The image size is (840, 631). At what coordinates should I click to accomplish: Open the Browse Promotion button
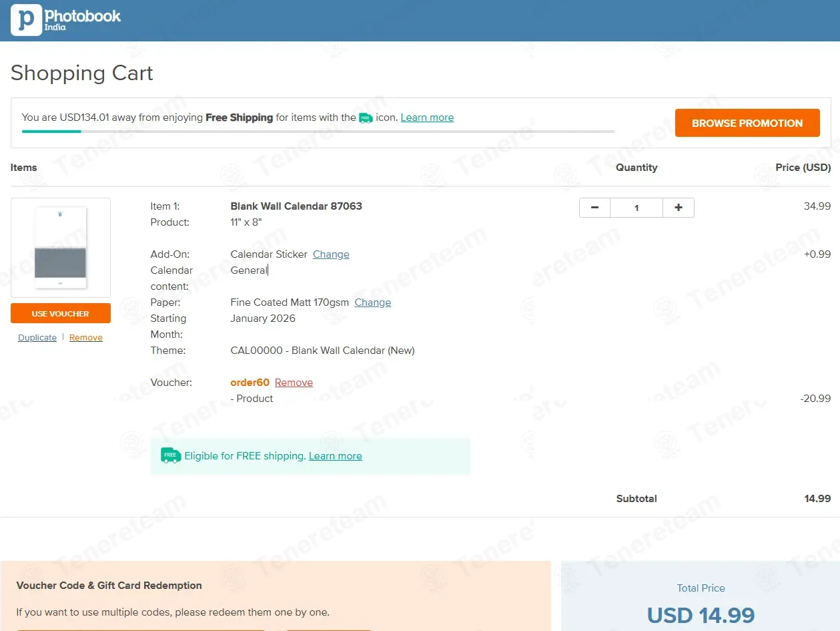pyautogui.click(x=747, y=123)
